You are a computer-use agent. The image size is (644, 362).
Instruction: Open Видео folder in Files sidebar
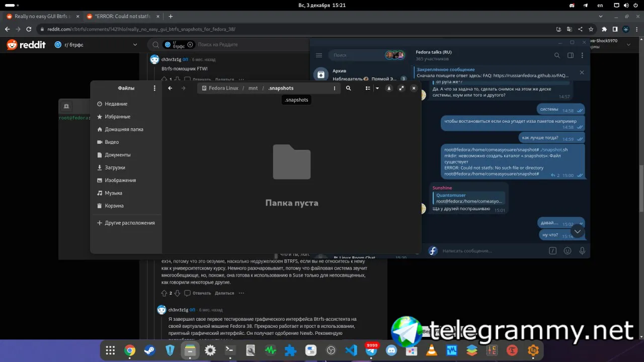(x=126, y=142)
